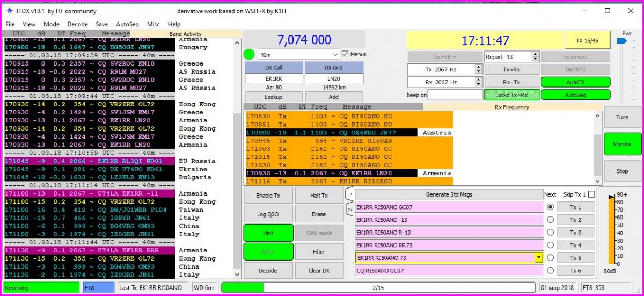The image size is (644, 296).
Task: Open the 40m band dropdown
Action: (298, 55)
